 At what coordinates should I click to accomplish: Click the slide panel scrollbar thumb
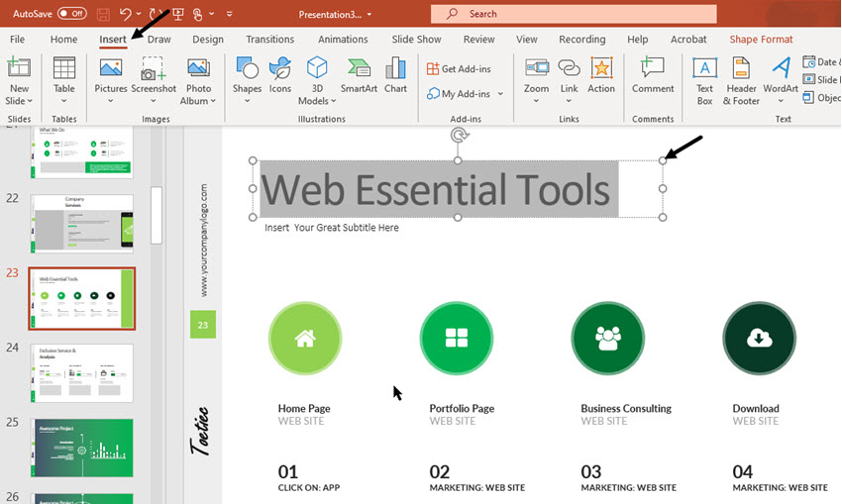pos(157,215)
